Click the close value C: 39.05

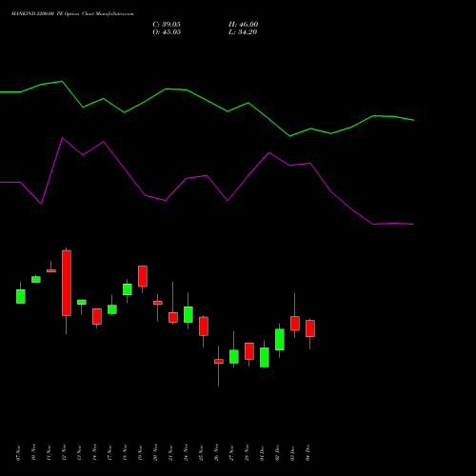coord(167,25)
